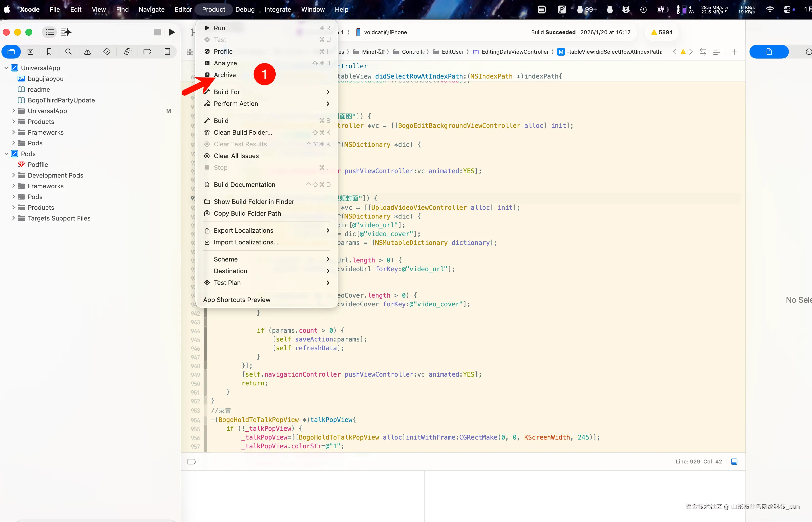Click the Run play button in toolbar

(172, 32)
